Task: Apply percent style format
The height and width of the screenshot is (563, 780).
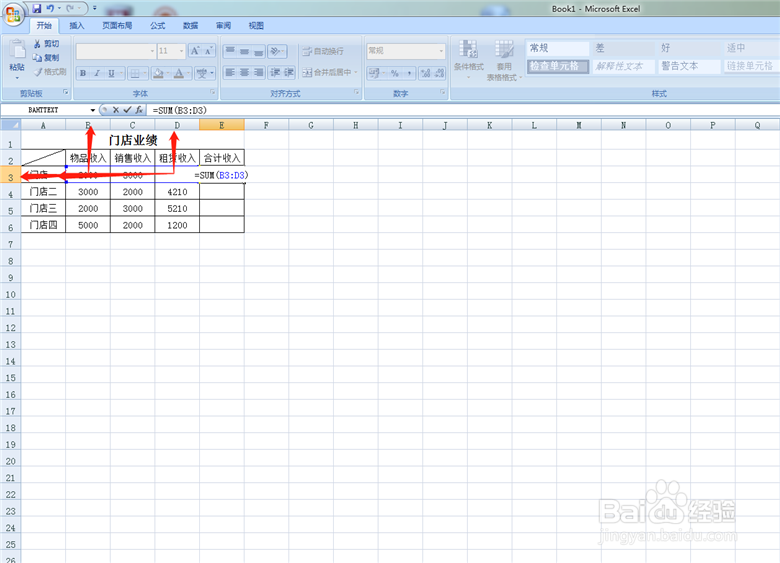Action: point(394,73)
